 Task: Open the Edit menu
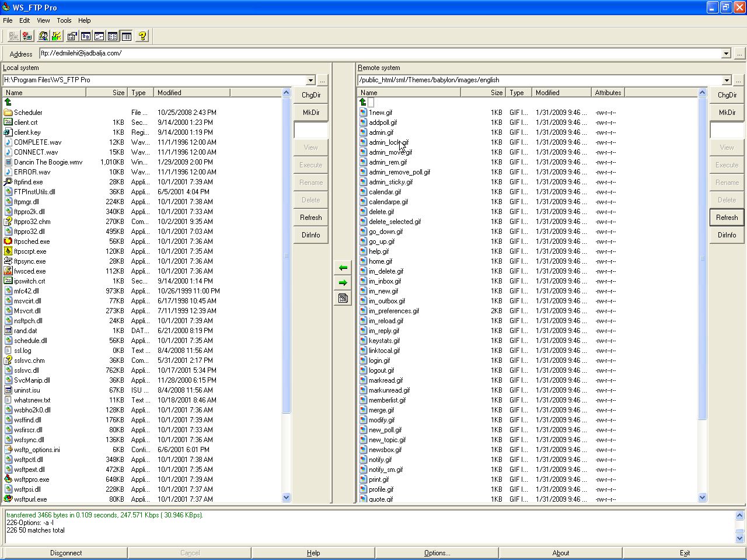(x=25, y=20)
